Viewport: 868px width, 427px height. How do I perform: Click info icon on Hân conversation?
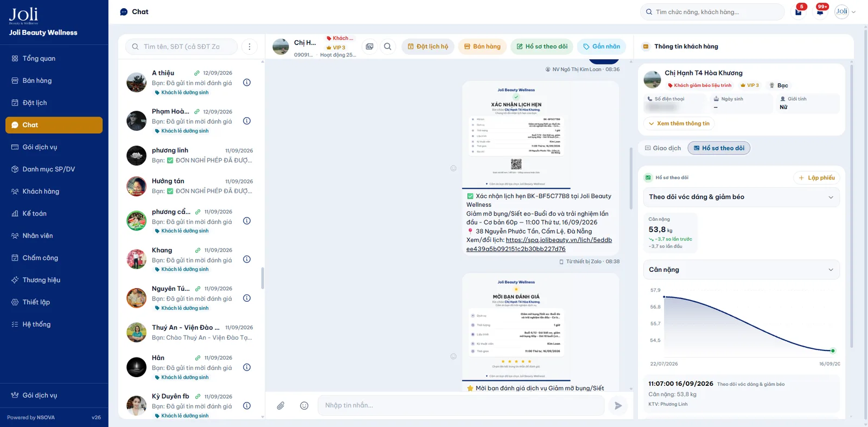[247, 367]
